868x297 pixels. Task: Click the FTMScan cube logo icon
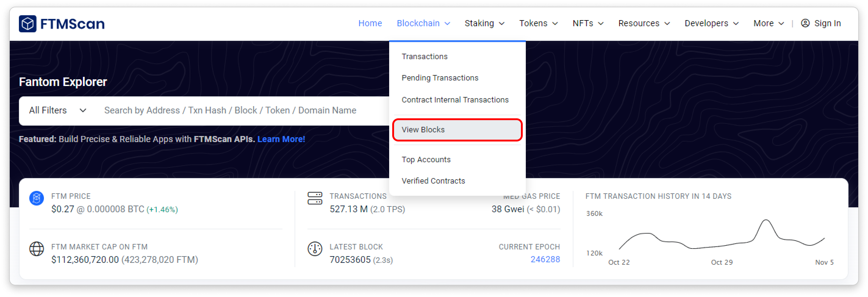[x=28, y=23]
